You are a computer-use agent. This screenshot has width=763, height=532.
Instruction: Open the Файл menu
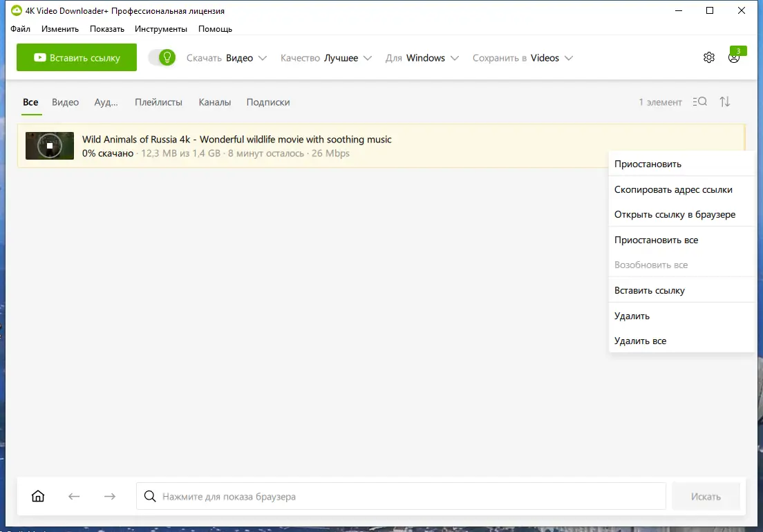point(21,29)
